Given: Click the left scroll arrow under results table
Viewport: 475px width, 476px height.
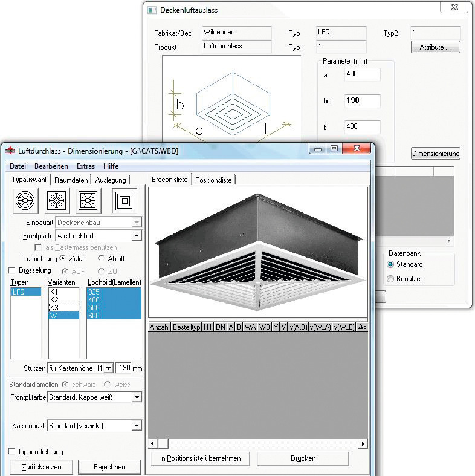Looking at the screenshot, I should 153,444.
